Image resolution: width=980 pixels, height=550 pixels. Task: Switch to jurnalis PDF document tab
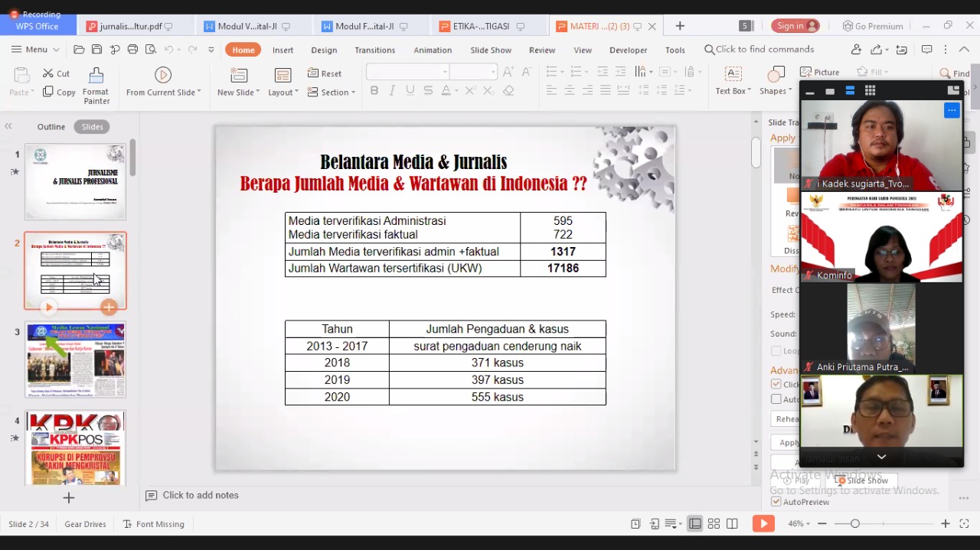click(x=130, y=26)
